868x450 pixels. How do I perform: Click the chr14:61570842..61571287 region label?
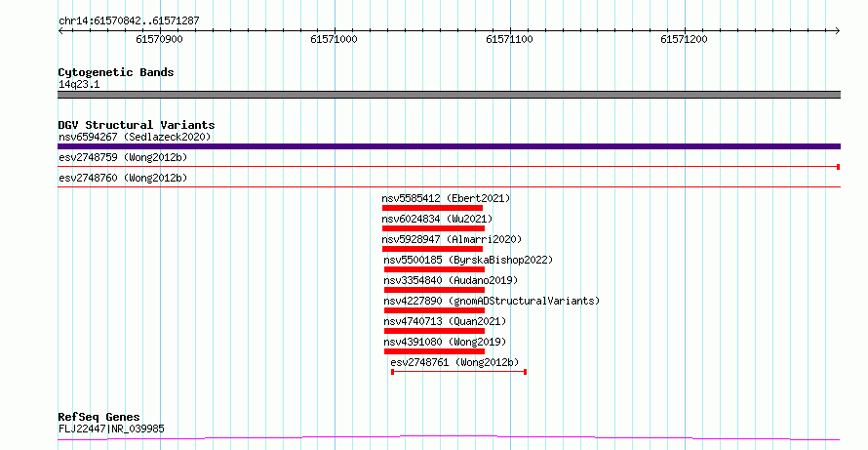[x=129, y=21]
